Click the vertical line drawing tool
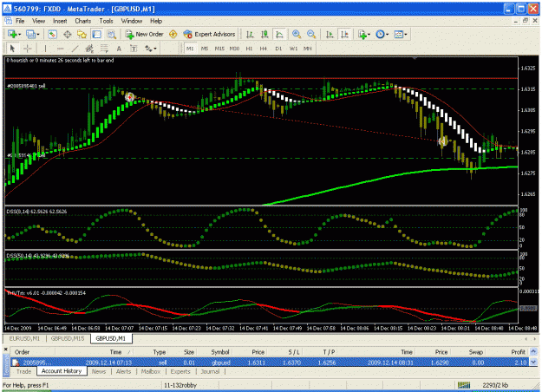 (45, 49)
